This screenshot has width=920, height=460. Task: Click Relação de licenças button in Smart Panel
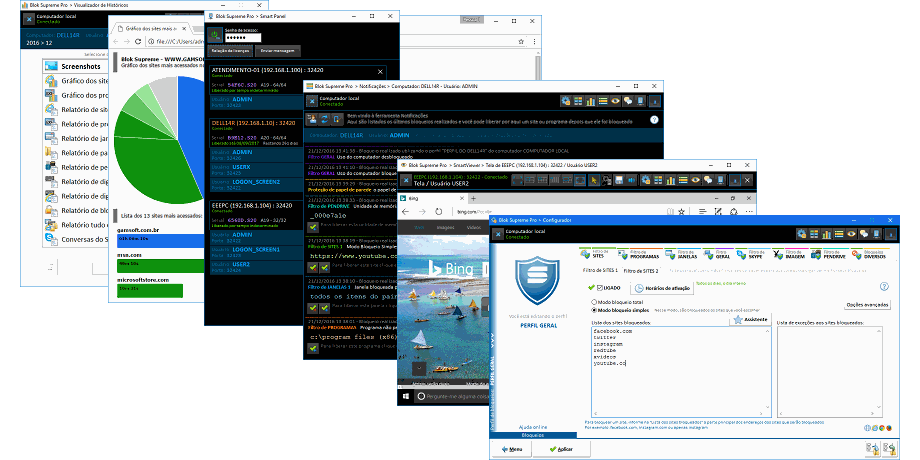click(231, 51)
